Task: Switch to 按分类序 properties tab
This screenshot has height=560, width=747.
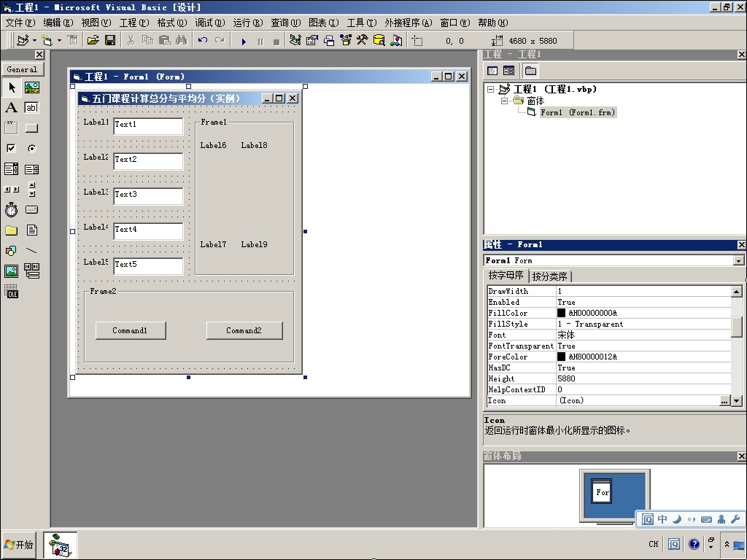Action: [549, 276]
